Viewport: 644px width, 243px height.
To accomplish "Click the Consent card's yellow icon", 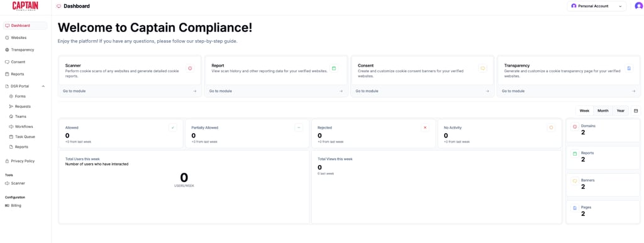I will 482,68.
